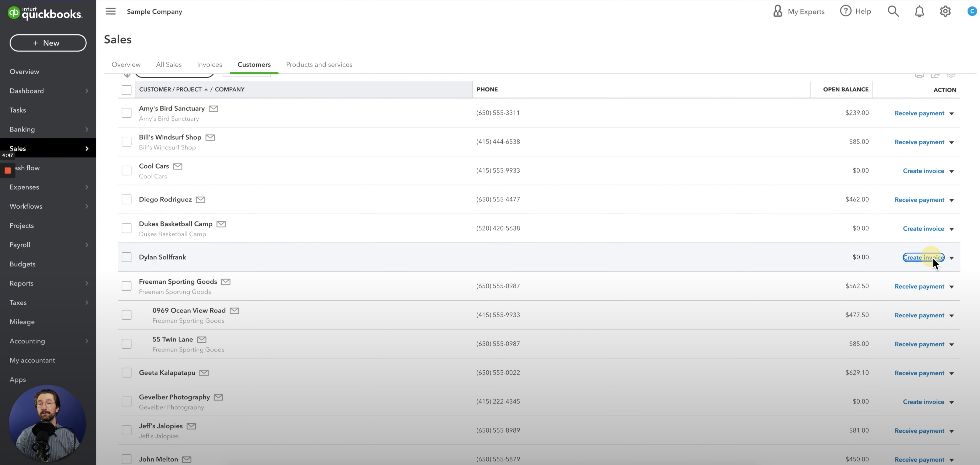Image resolution: width=980 pixels, height=465 pixels.
Task: Click the presenter webcam video thumbnail
Action: 48,423
